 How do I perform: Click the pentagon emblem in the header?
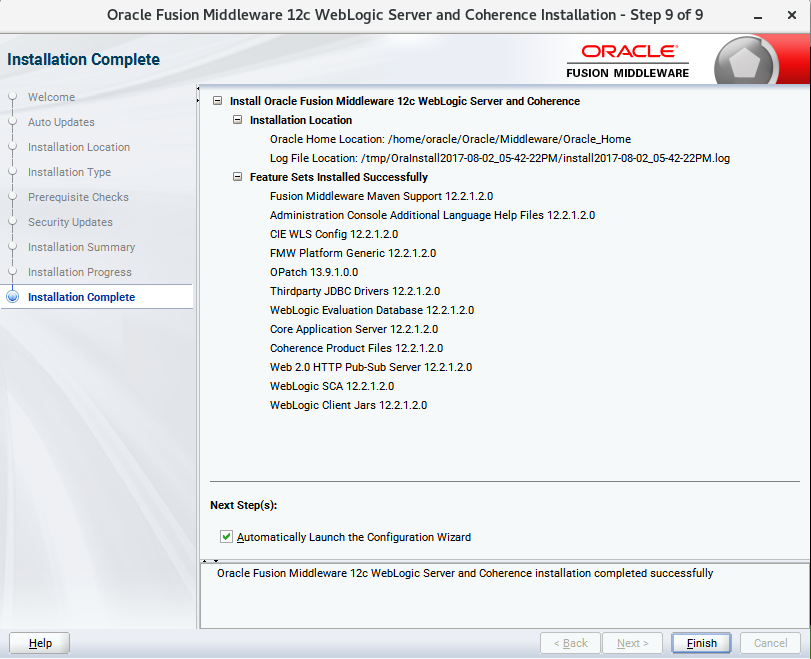pos(746,64)
